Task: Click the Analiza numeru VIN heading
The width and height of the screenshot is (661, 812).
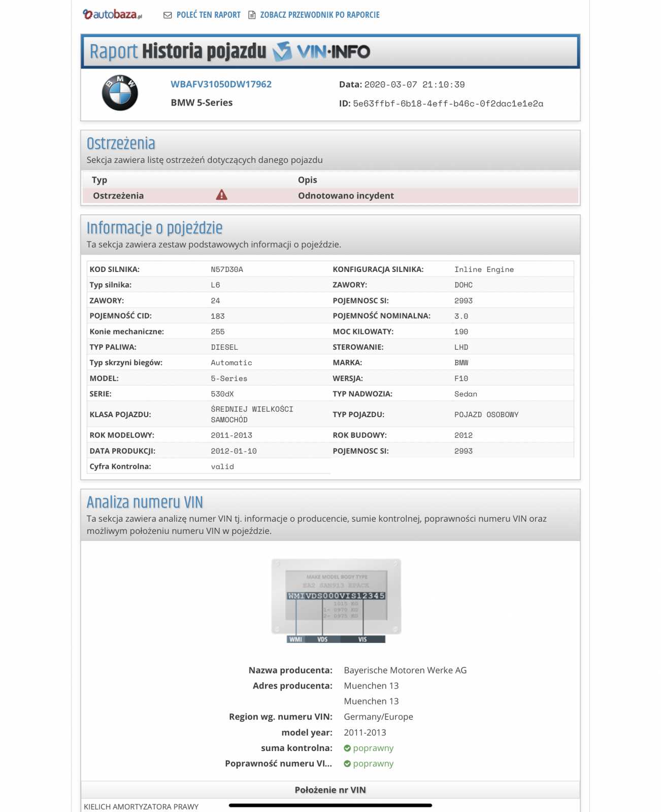Action: coord(145,502)
